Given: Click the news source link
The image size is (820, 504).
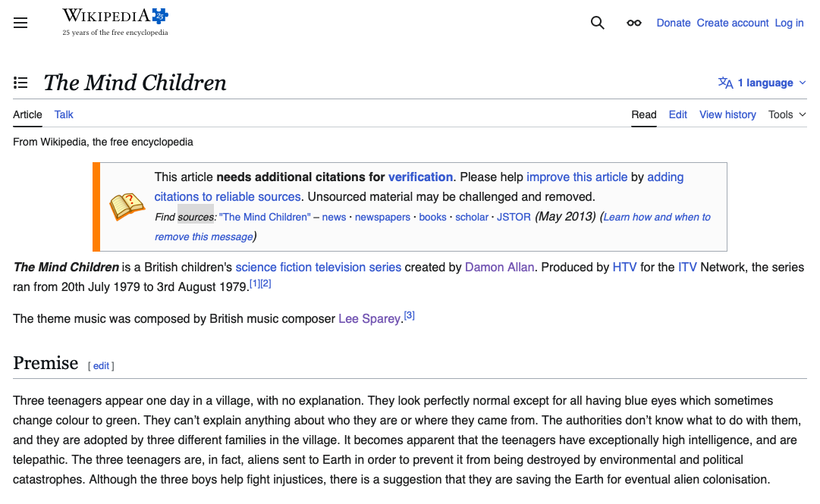Looking at the screenshot, I should (x=334, y=218).
